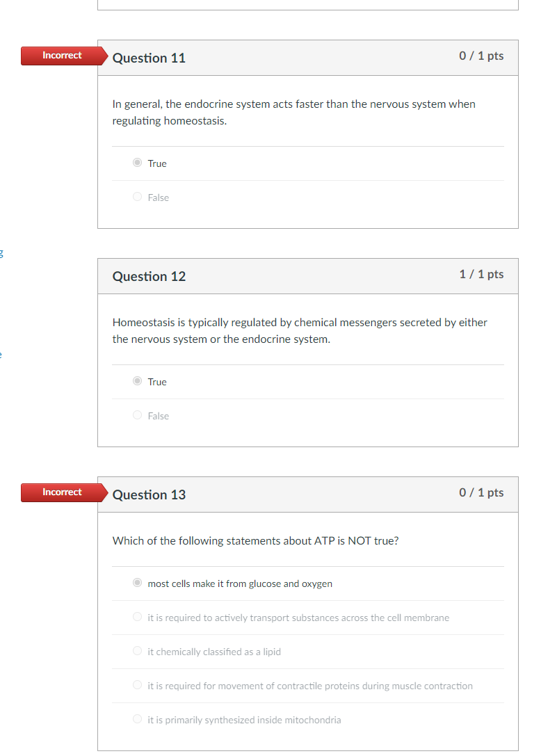Choose 'movement of contractile proteins' option
The image size is (557, 756).
138,684
